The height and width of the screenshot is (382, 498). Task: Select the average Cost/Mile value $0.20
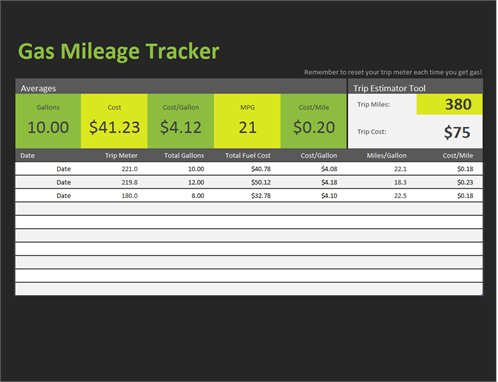314,127
